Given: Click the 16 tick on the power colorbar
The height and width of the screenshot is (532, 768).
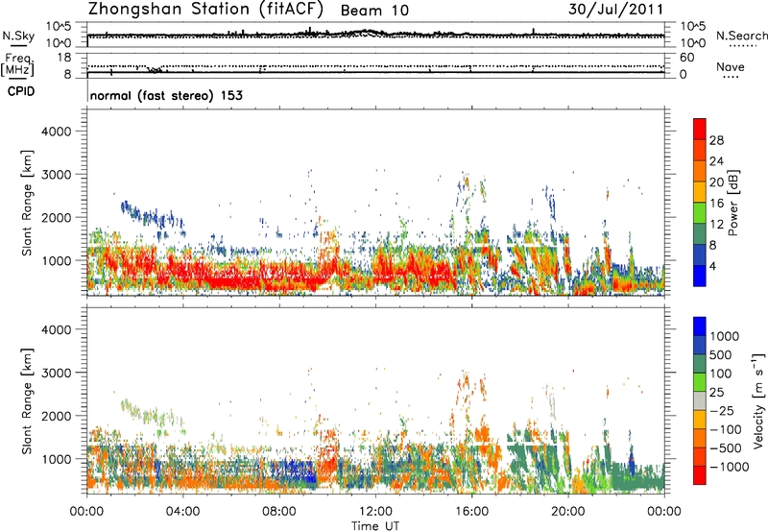Looking at the screenshot, I should [716, 204].
